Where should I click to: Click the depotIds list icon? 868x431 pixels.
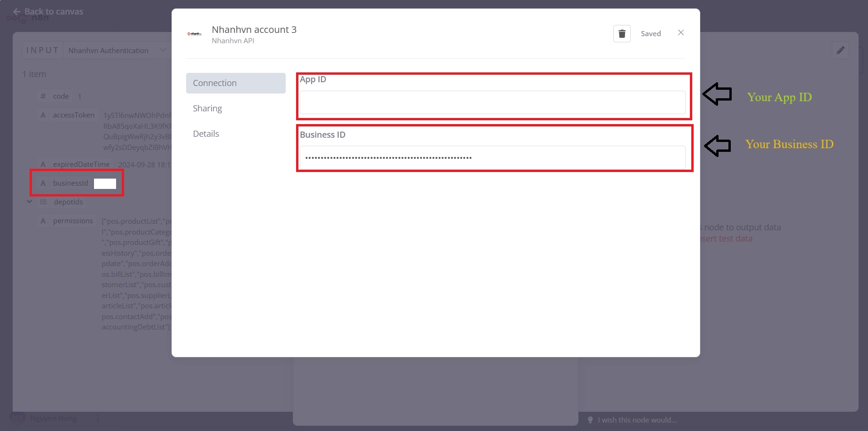[43, 202]
